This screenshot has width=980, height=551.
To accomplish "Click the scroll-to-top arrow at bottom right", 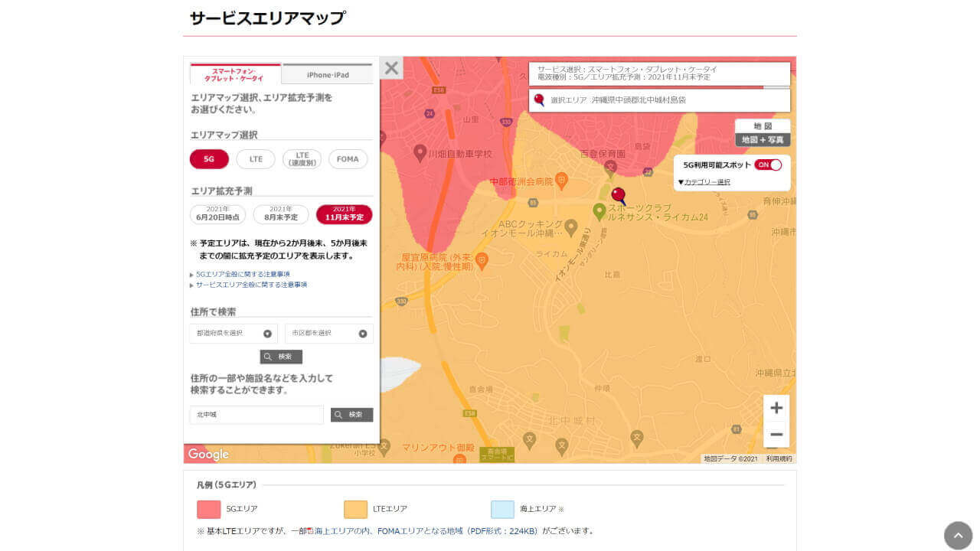I will (958, 536).
